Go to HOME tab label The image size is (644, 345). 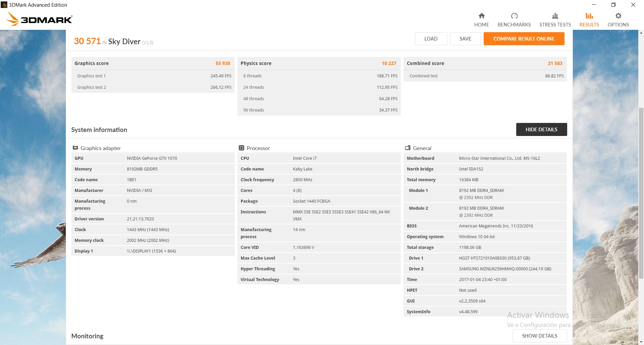481,24
